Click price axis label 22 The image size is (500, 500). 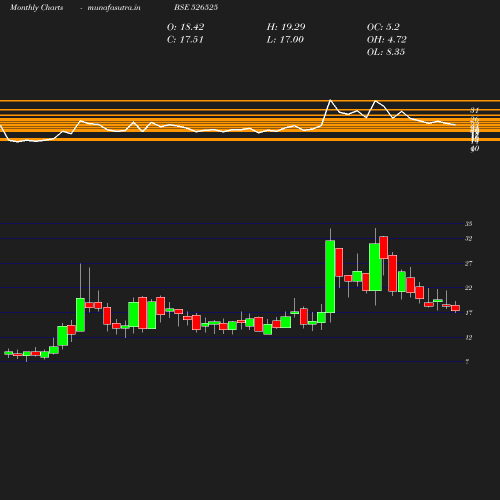coord(468,288)
